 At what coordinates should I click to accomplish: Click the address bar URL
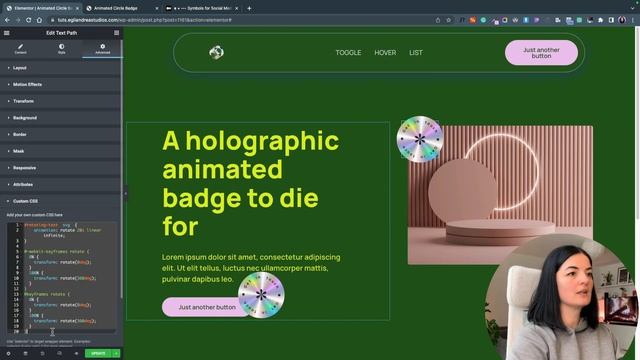[145, 20]
